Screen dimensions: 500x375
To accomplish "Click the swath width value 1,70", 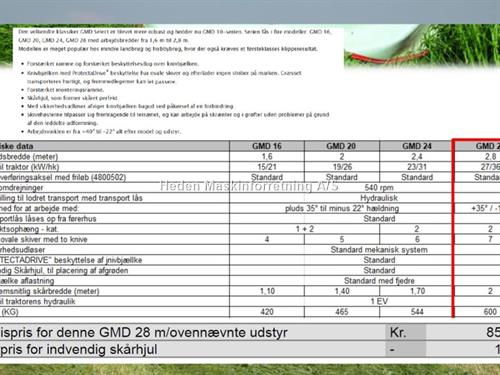I will click(417, 291).
